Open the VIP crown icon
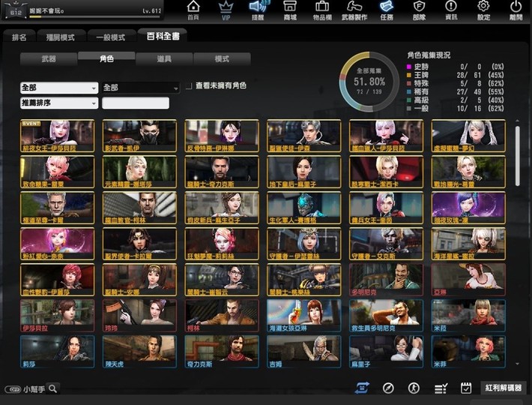The image size is (532, 405). point(226,10)
